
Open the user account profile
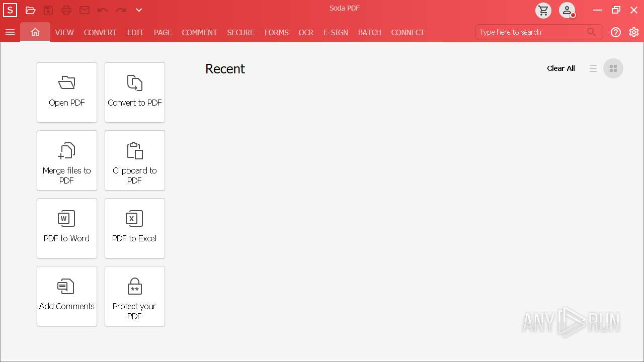coord(567,10)
